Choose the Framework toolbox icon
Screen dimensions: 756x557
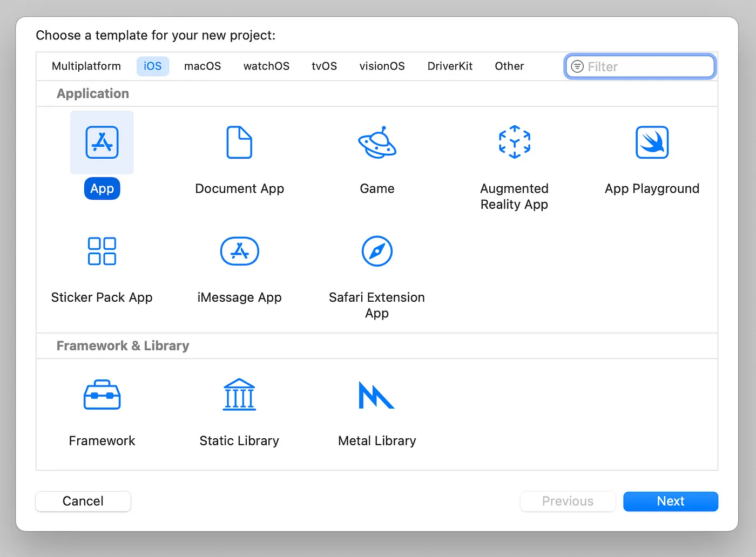tap(102, 395)
